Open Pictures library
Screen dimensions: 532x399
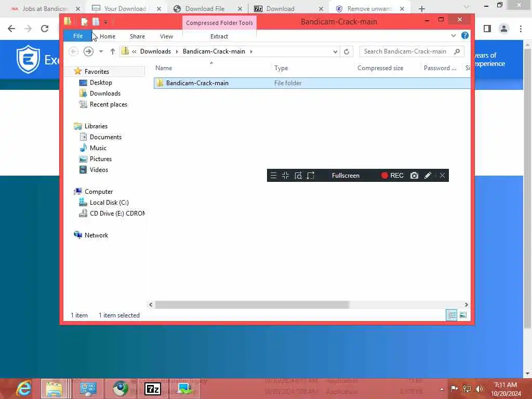(x=100, y=159)
